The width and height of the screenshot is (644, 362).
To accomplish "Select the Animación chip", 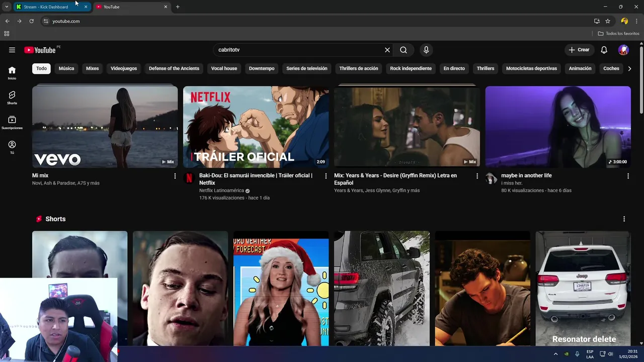I will [x=580, y=68].
